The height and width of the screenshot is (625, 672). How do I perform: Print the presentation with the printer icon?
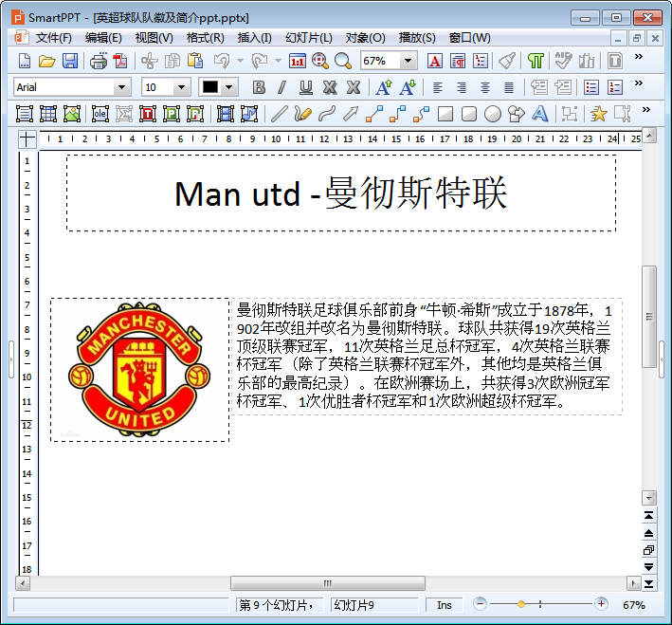[x=99, y=61]
